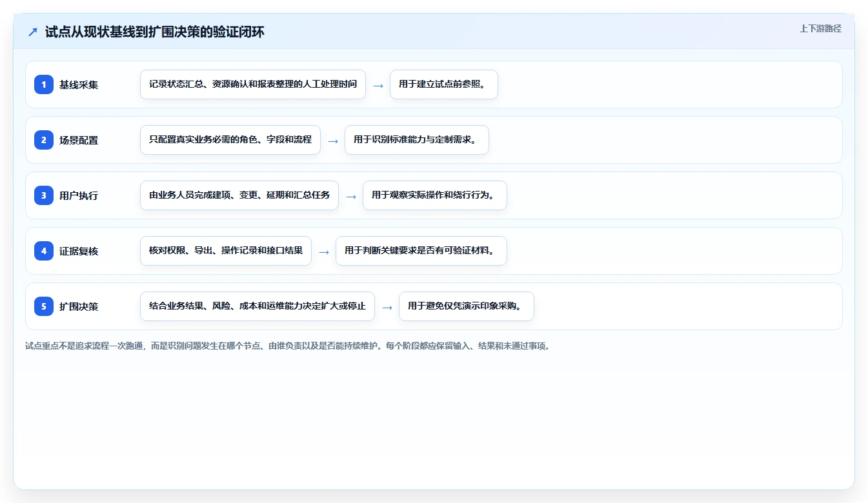Click the footnote starting 试点重点不是追求流程一次跑通
The image size is (868, 503).
[x=288, y=346]
